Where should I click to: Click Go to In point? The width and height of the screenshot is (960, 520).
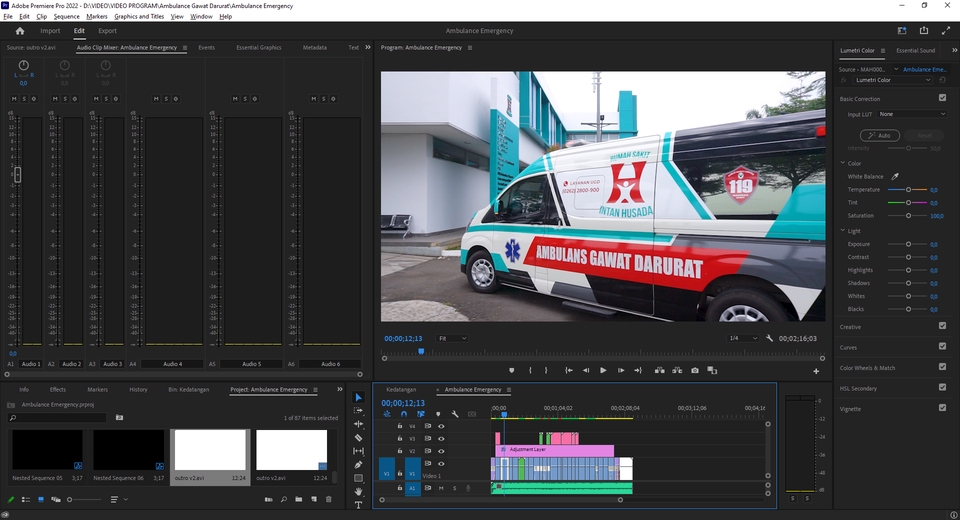(x=569, y=371)
